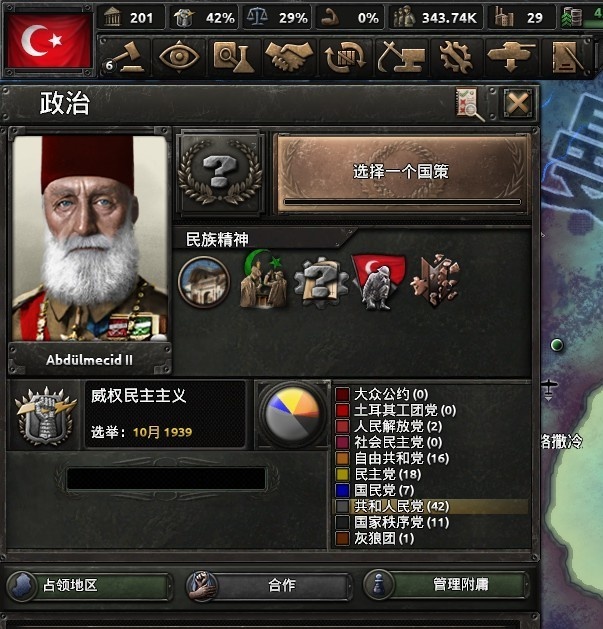Screen dimensions: 603x629
Task: Click the 管理附庸 button
Action: [446, 584]
